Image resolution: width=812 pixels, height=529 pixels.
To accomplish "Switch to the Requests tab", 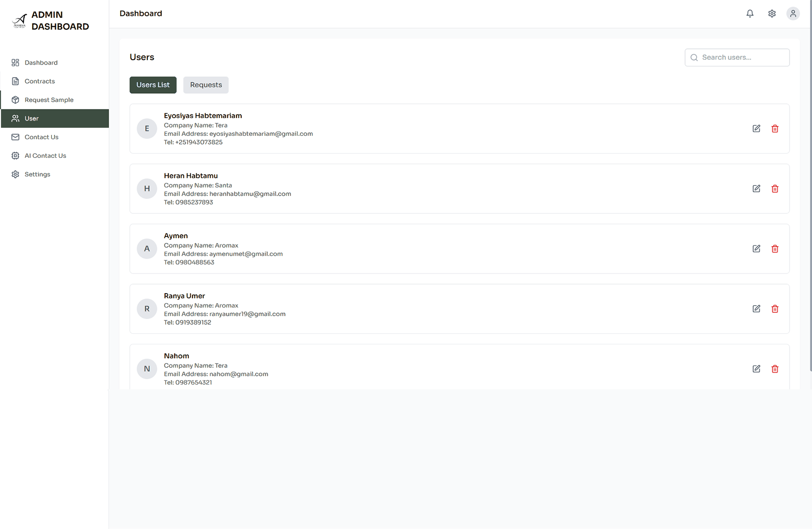I will pyautogui.click(x=206, y=85).
